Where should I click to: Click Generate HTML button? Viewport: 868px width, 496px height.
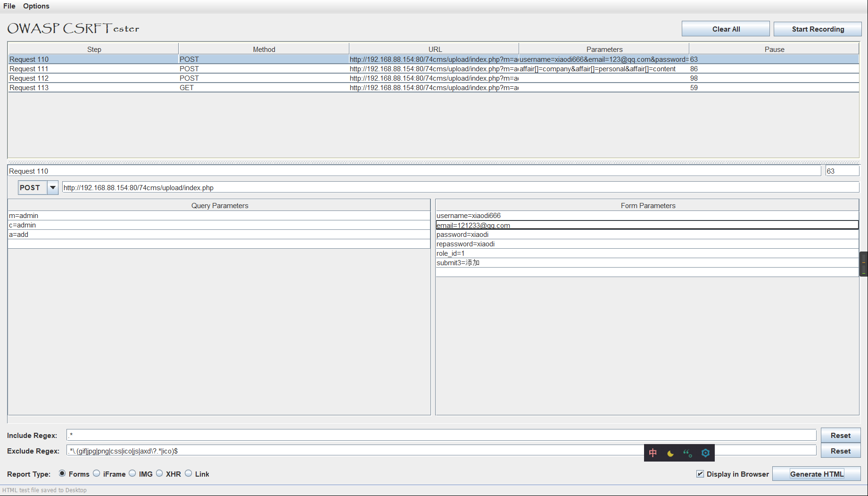(817, 474)
